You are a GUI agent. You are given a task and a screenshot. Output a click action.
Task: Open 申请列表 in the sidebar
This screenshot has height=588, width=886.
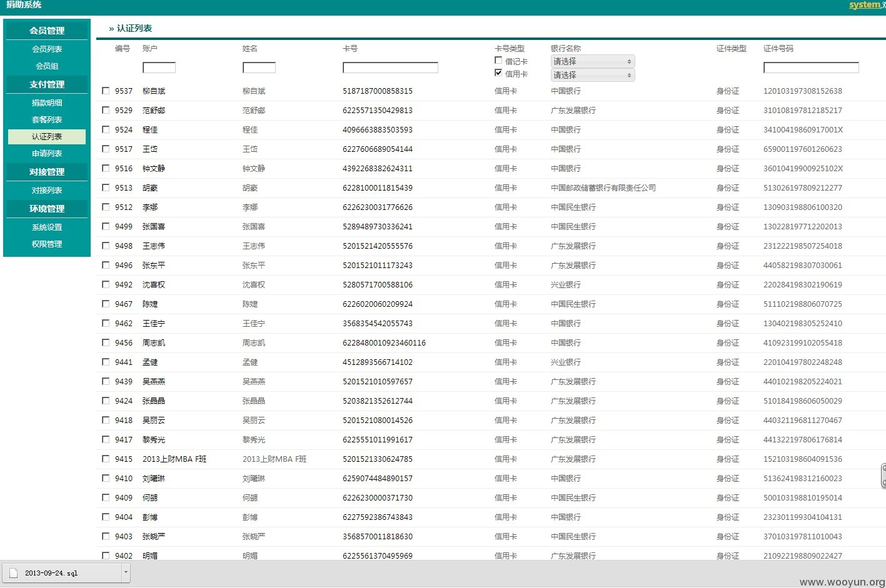click(47, 153)
